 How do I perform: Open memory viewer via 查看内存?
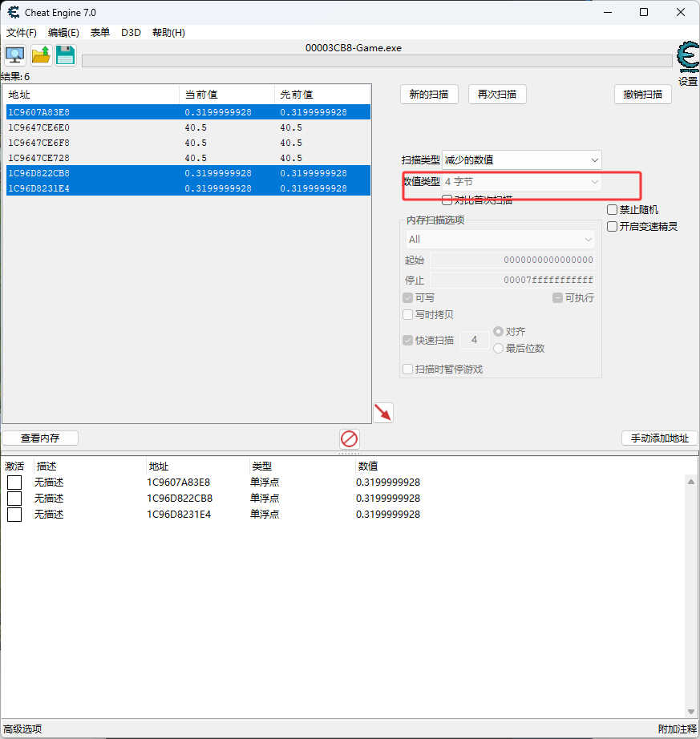(40, 438)
